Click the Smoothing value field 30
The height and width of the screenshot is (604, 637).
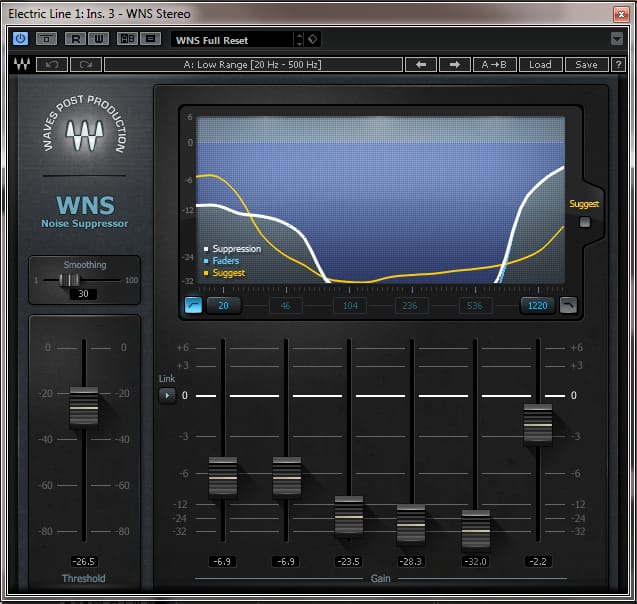point(83,294)
